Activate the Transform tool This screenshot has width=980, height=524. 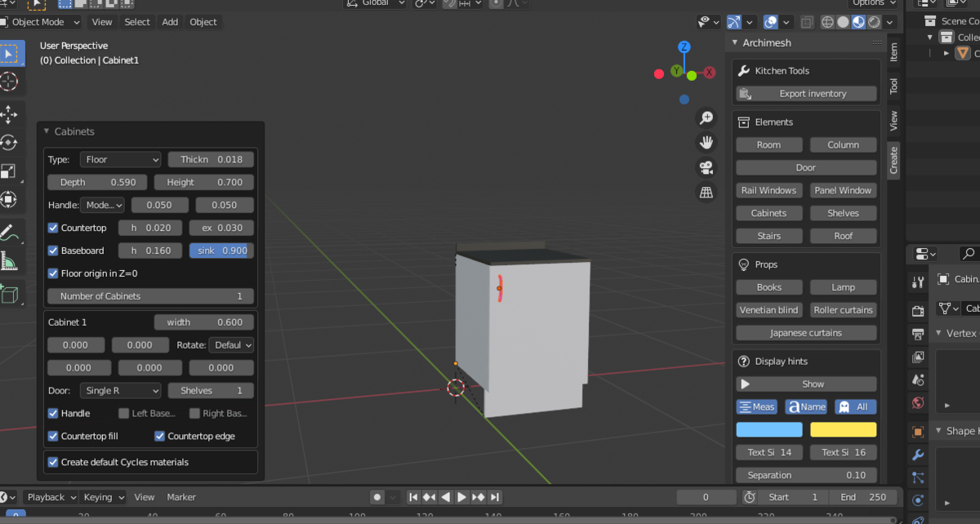coord(9,199)
